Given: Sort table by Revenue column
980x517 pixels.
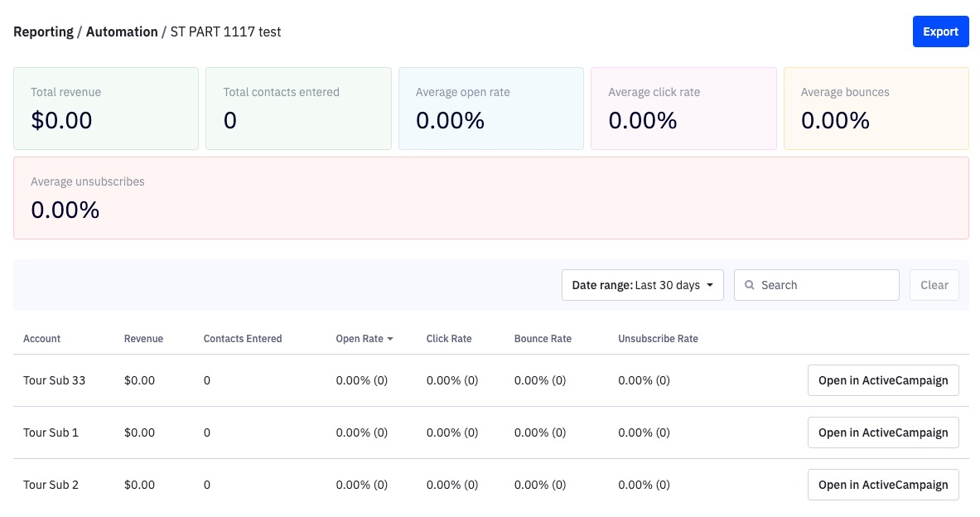Looking at the screenshot, I should pos(143,339).
